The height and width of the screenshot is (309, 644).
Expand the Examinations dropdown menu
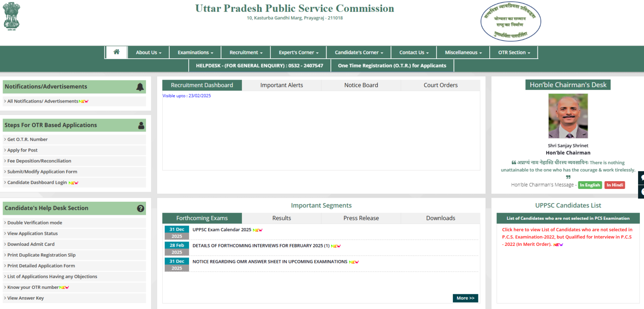(195, 52)
